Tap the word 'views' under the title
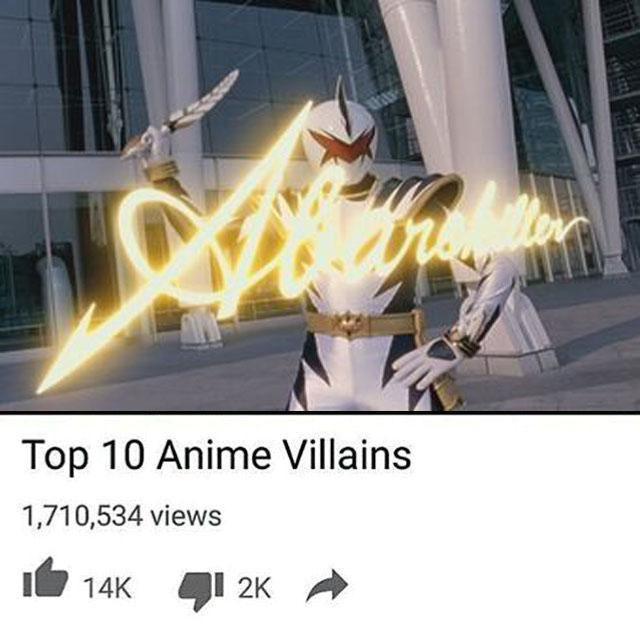Image resolution: width=640 pixels, height=636 pixels. 186,516
